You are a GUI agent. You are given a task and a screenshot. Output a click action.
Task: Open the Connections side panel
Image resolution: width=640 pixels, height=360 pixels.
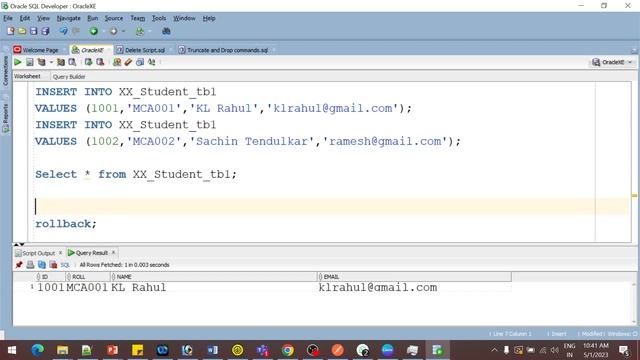click(x=5, y=70)
